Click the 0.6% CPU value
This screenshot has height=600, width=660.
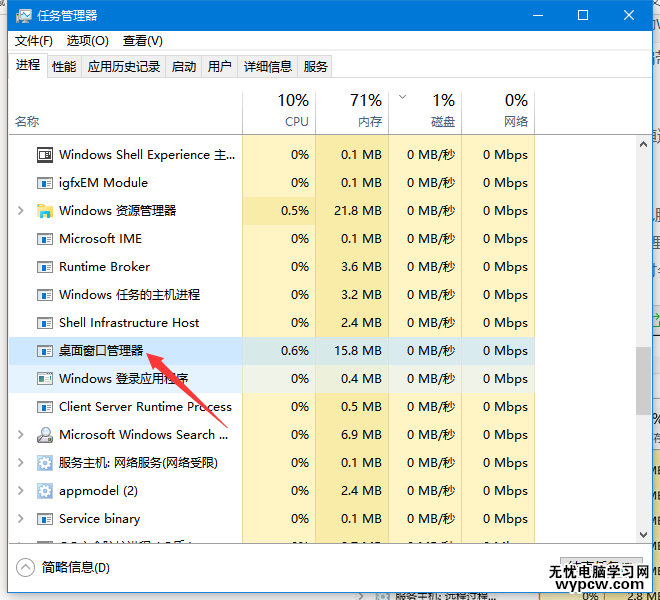coord(295,351)
